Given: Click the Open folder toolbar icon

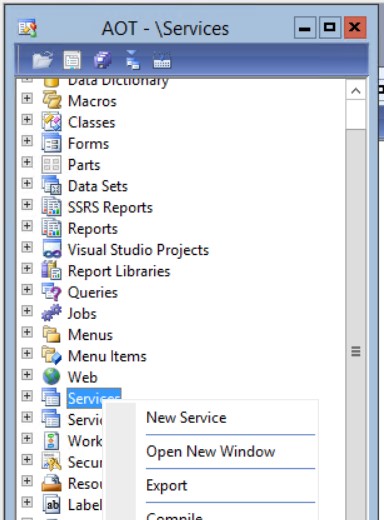Looking at the screenshot, I should point(42,60).
